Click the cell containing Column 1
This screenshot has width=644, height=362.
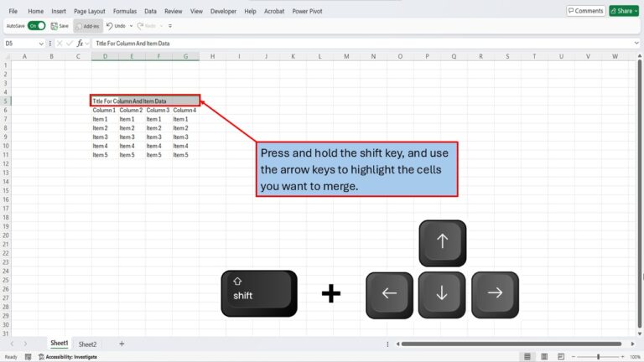(105, 110)
